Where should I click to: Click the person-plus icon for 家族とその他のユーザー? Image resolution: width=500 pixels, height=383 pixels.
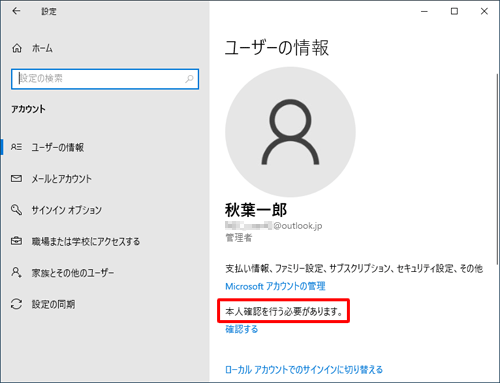coord(16,272)
